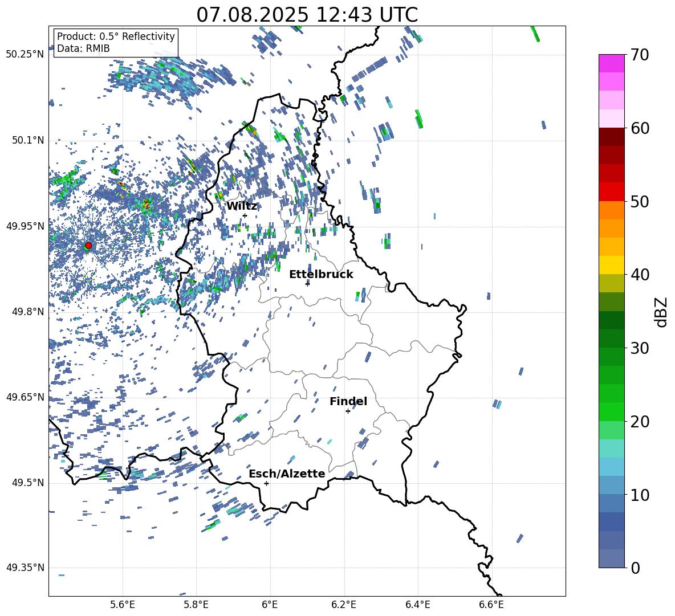This screenshot has width=675, height=616.
Task: Click the 49.5°N latitude tick label
Action: tap(27, 483)
